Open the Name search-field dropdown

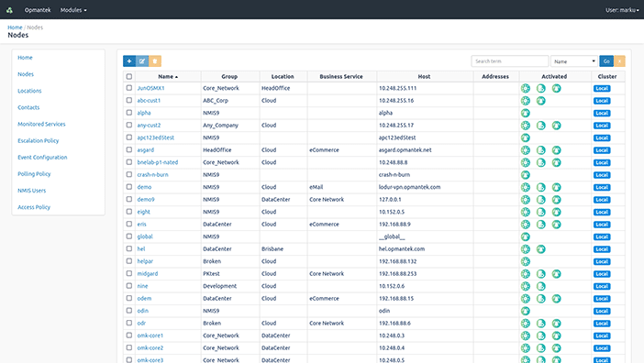pyautogui.click(x=573, y=61)
